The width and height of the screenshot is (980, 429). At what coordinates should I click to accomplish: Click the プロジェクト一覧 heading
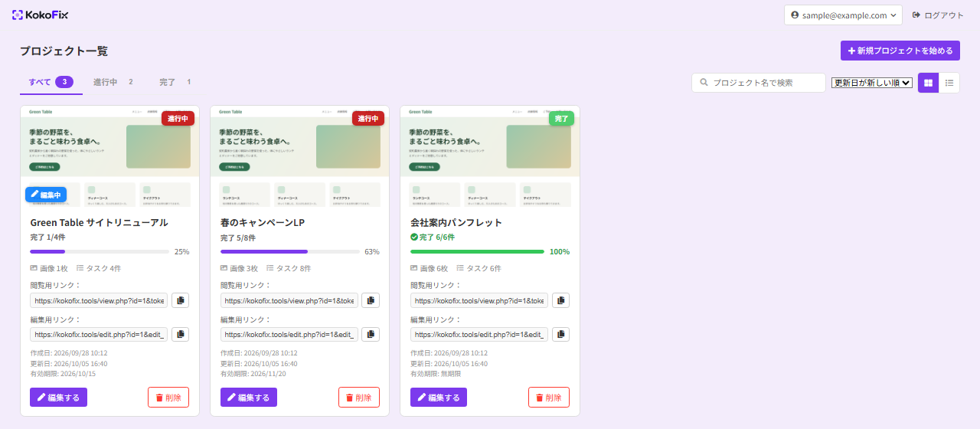point(64,51)
